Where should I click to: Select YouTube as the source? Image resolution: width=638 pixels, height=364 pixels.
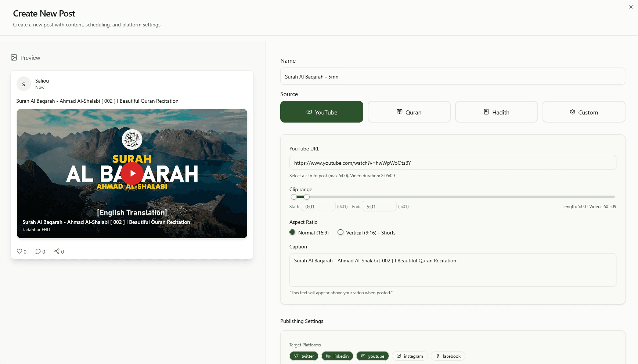[321, 112]
